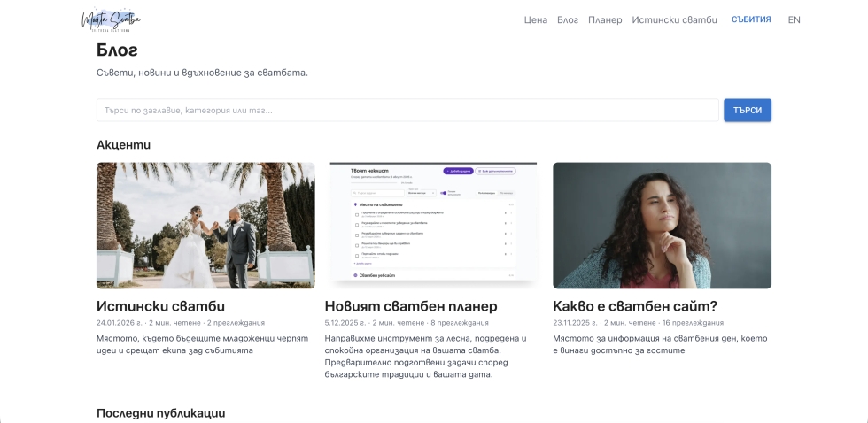Open the Цена page from navigation
The height and width of the screenshot is (423, 868).
pos(535,19)
